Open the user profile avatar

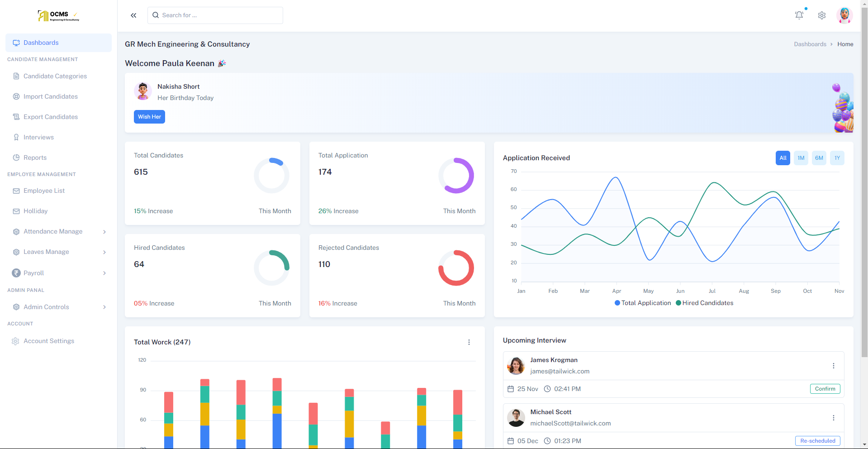pos(844,15)
